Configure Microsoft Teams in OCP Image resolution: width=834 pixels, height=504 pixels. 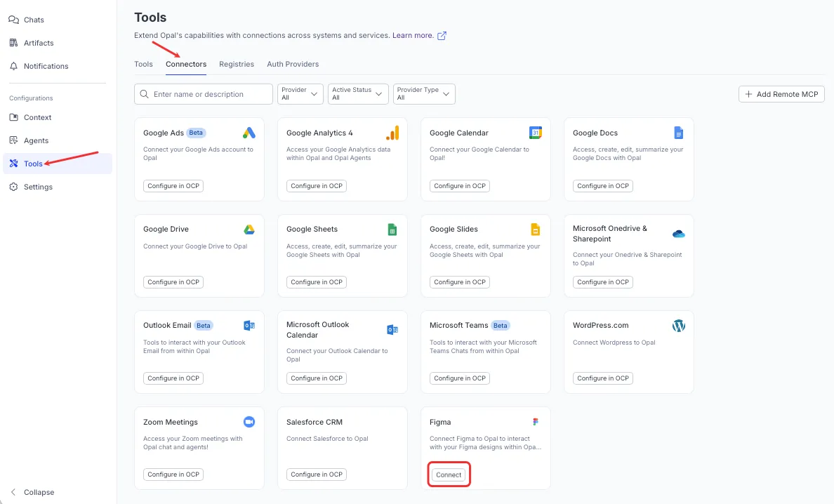point(460,378)
